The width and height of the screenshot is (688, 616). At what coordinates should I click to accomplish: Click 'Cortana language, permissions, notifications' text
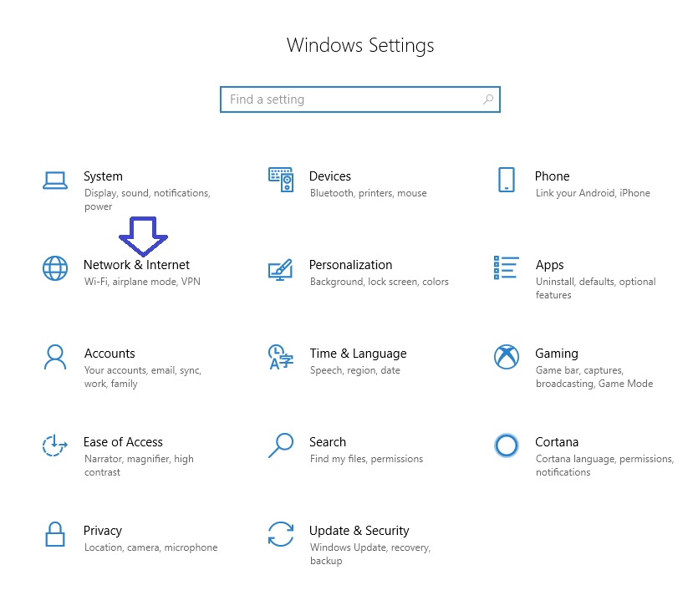(x=604, y=466)
